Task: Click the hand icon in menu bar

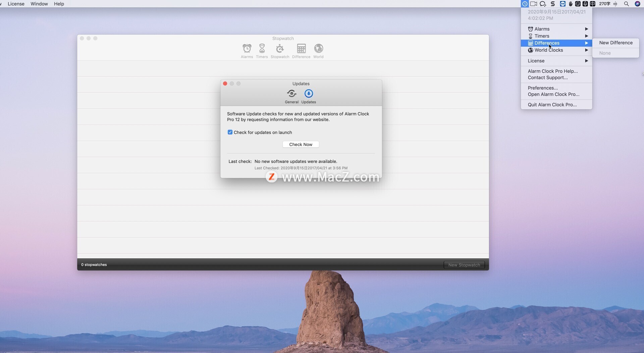Action: click(x=571, y=4)
